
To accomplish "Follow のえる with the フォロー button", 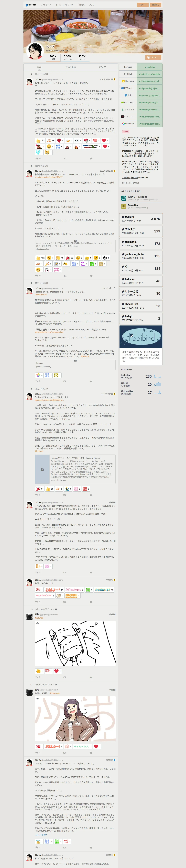I will click(x=153, y=57).
